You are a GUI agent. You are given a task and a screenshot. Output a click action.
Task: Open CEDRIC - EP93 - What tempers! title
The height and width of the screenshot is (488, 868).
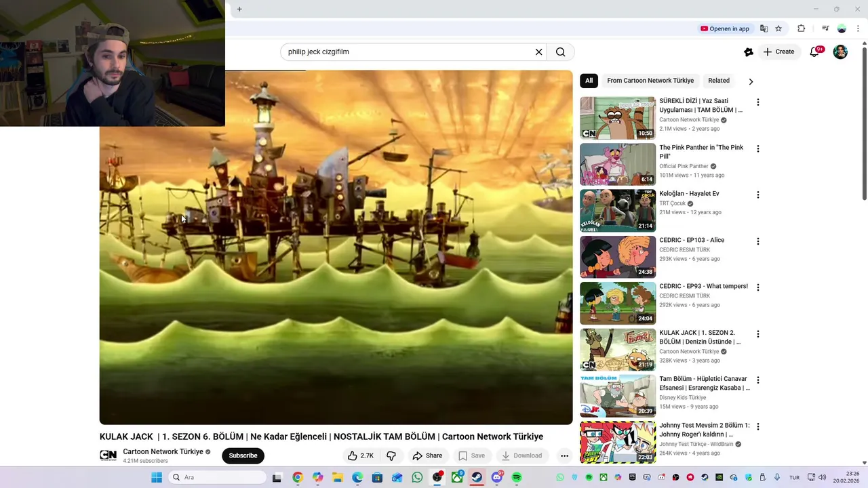click(703, 286)
